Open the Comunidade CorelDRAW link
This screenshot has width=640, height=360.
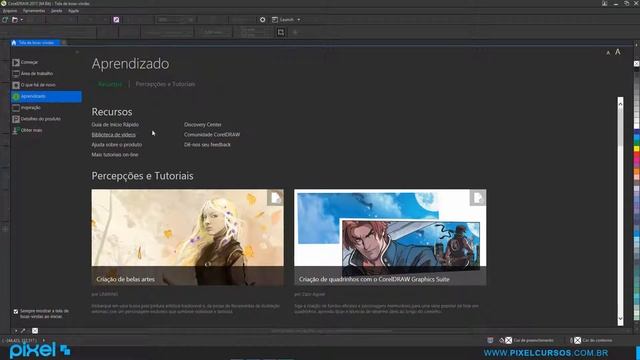coord(212,135)
